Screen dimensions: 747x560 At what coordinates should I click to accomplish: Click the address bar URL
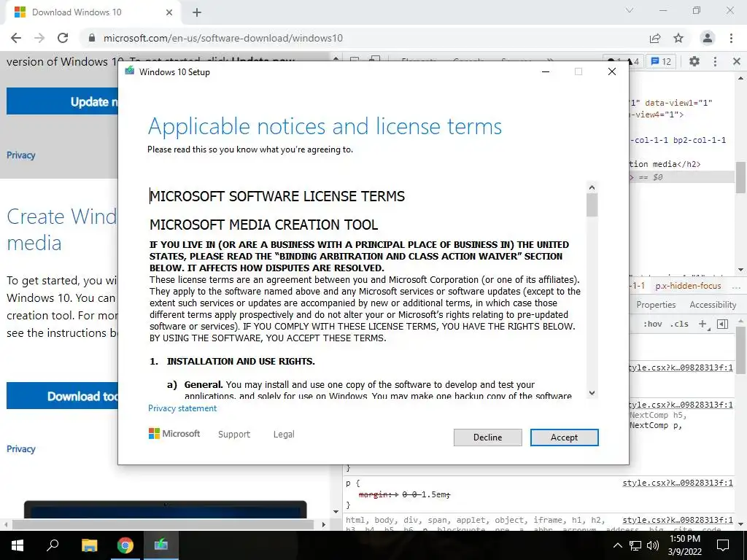point(223,38)
